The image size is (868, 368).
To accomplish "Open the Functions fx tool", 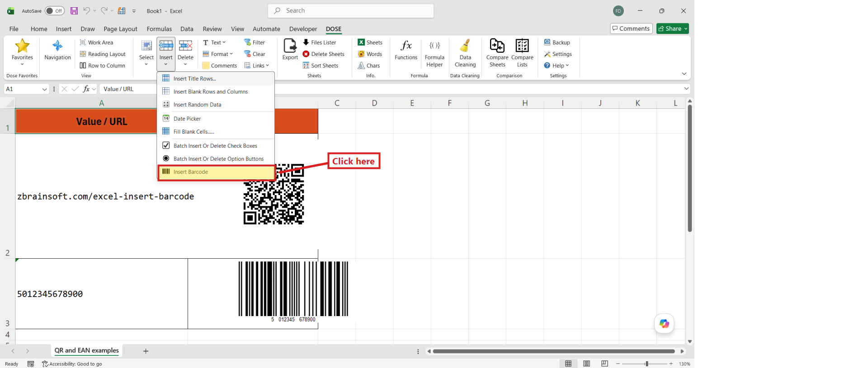I will (406, 50).
